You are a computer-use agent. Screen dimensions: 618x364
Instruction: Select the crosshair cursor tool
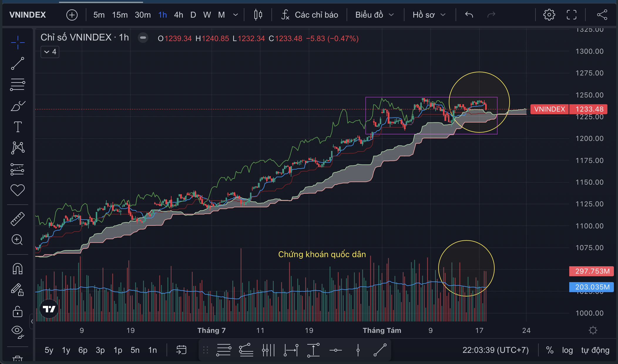pos(18,43)
